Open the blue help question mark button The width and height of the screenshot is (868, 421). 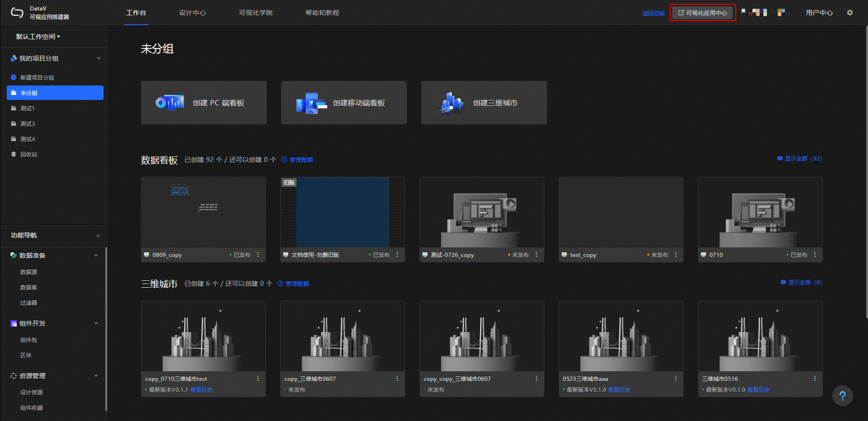842,396
